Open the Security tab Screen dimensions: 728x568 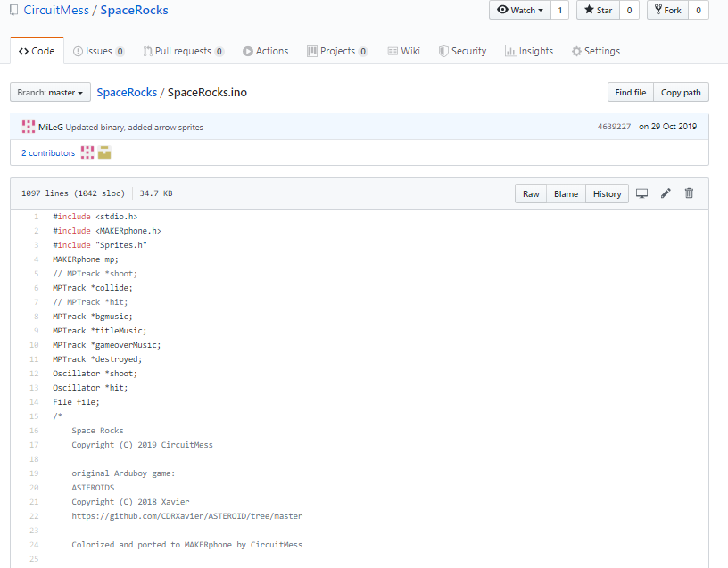(x=463, y=51)
